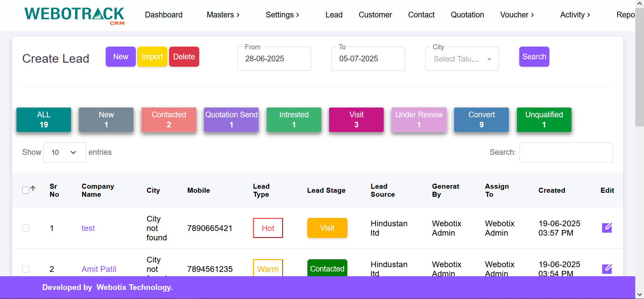Viewport: 644px width, 299px height.
Task: Open the Show entries count dropdown
Action: click(65, 153)
